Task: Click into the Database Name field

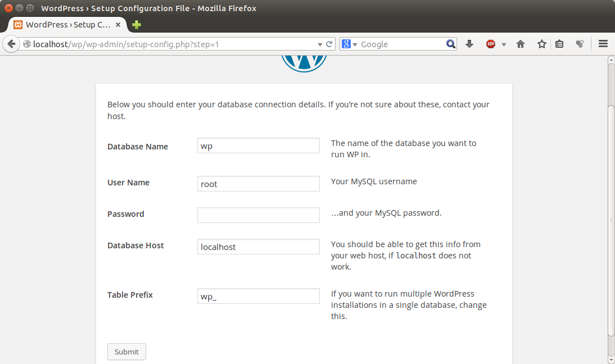Action: click(x=259, y=145)
